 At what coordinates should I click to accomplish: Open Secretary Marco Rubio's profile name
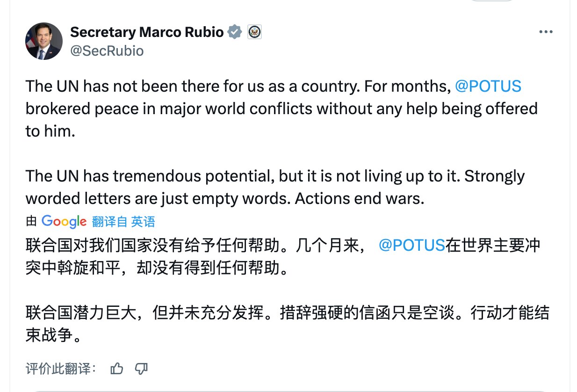click(x=146, y=32)
